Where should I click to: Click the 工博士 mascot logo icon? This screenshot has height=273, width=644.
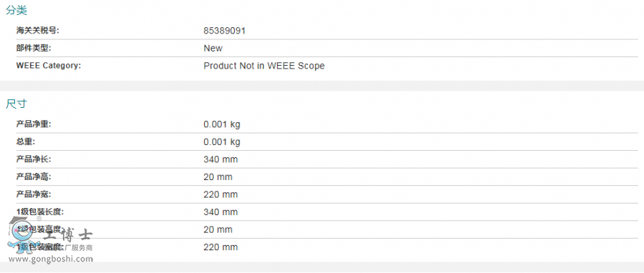pyautogui.click(x=20, y=235)
